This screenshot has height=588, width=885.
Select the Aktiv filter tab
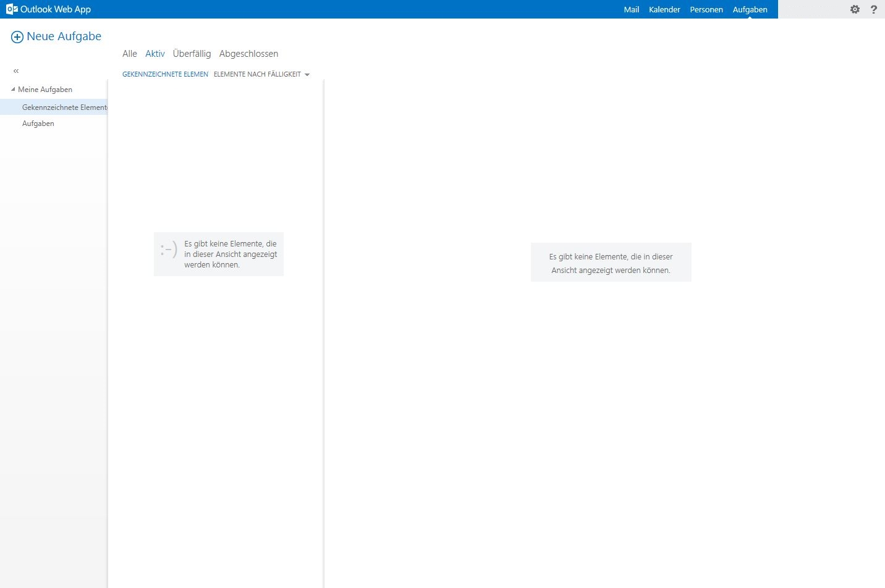155,54
